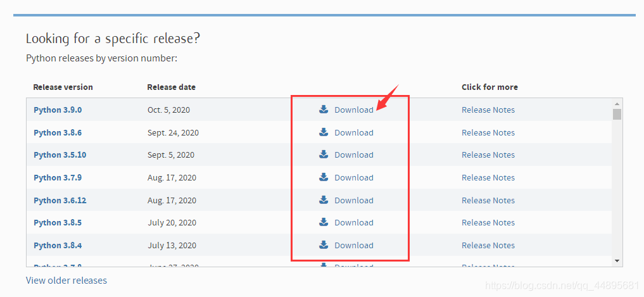
Task: Download text link for Python 3.6.12
Action: coord(354,200)
